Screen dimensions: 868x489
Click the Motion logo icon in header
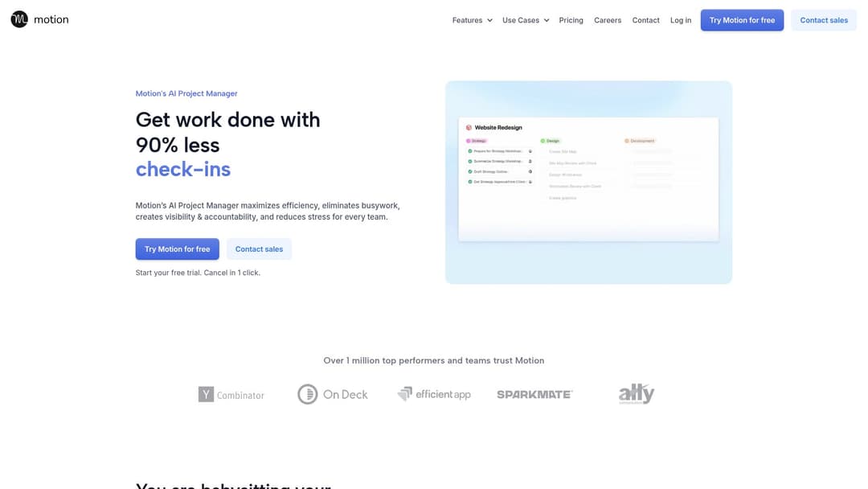tap(19, 19)
